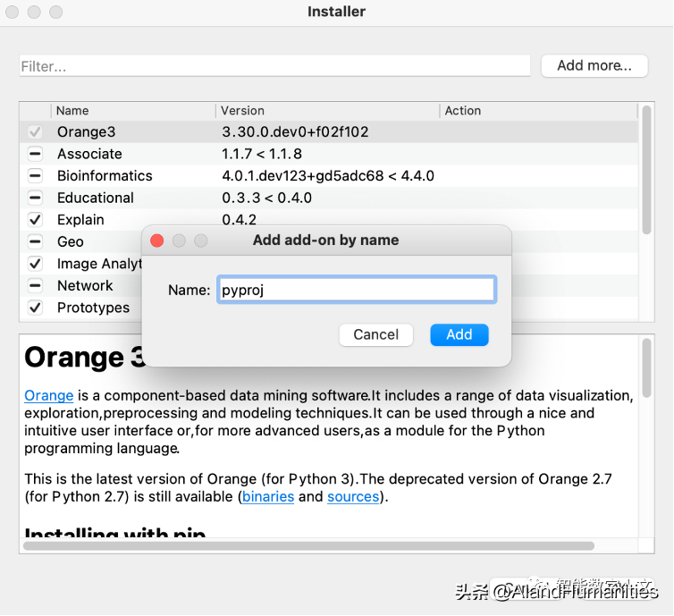Toggle the Bioinformatics add-on checkbox

point(35,175)
